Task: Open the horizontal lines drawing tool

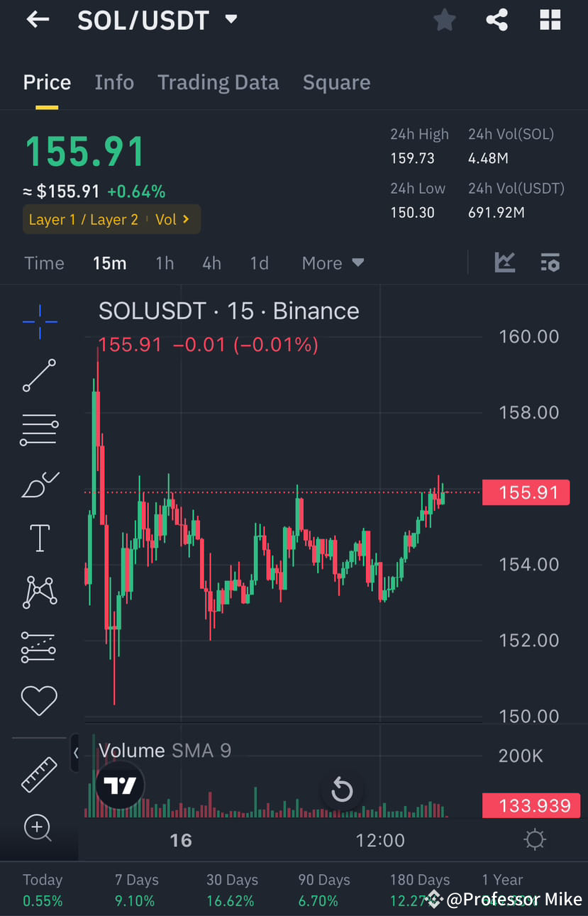Action: pos(39,429)
